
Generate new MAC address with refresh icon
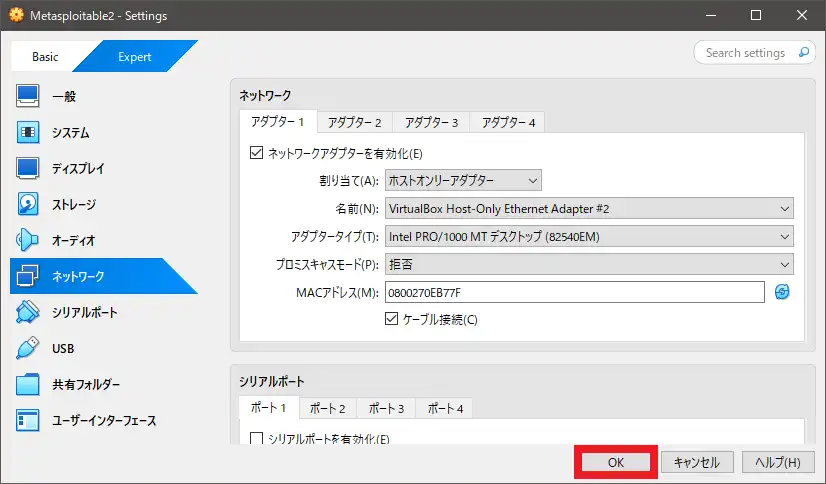click(782, 292)
